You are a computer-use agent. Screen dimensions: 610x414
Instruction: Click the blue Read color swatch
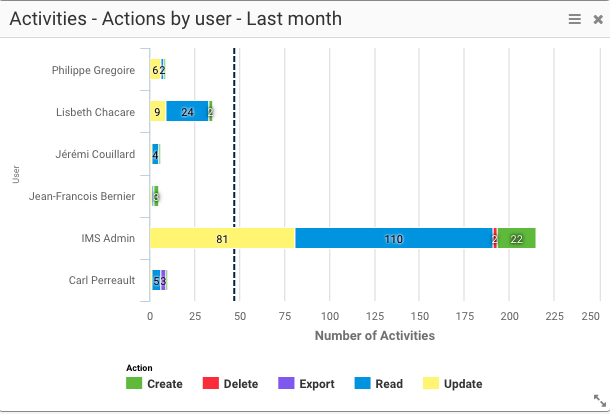pos(362,384)
